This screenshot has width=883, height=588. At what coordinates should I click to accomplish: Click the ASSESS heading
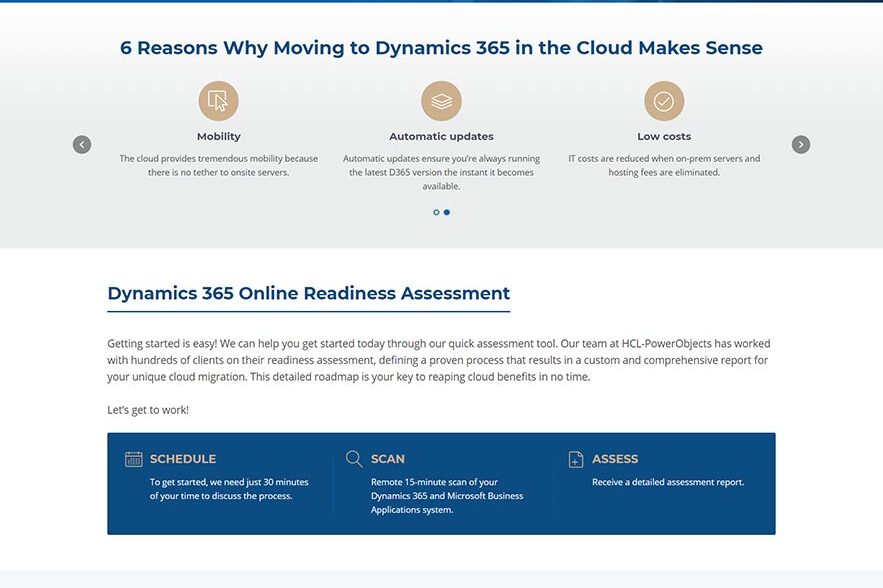615,459
